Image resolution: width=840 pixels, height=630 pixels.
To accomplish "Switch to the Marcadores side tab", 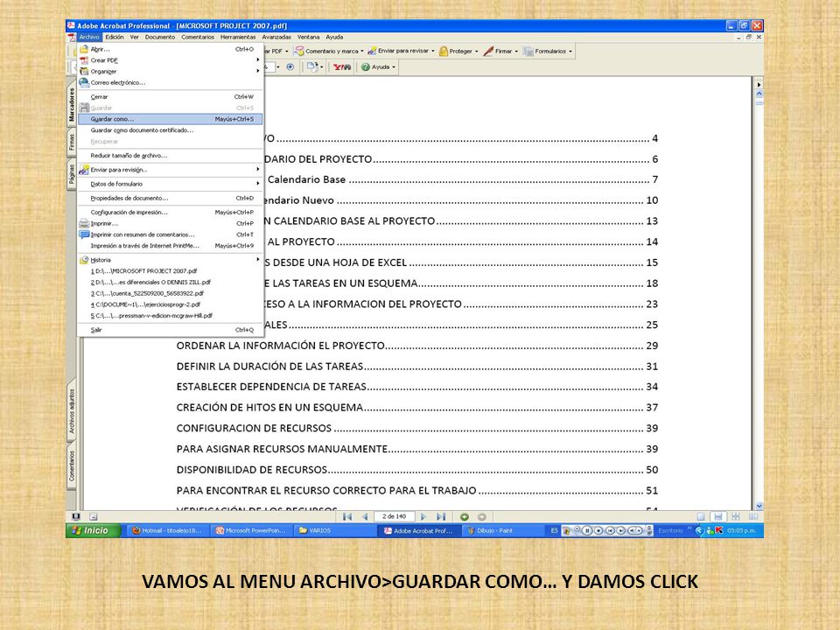I will 71,104.
